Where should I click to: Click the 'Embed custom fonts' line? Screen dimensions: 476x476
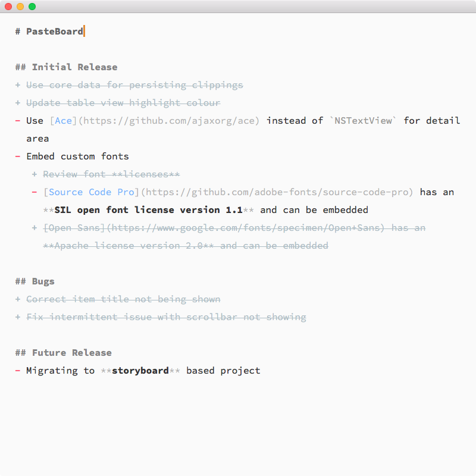(x=77, y=156)
